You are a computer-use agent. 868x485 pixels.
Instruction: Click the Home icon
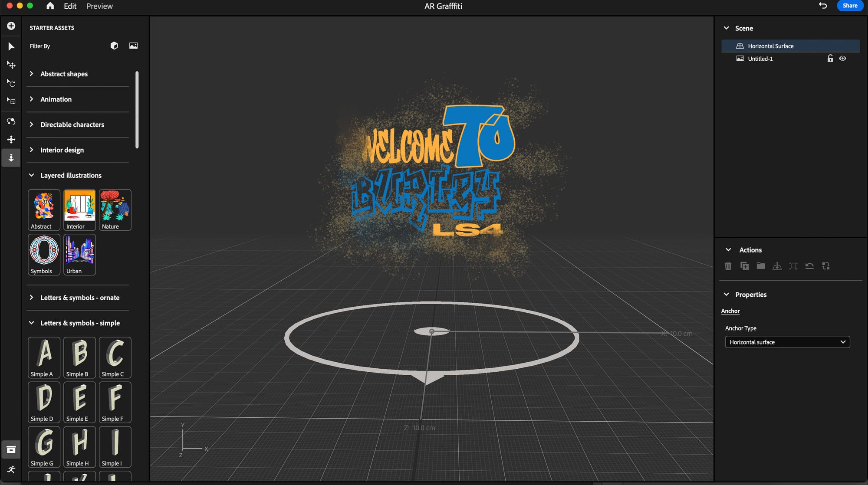point(50,6)
